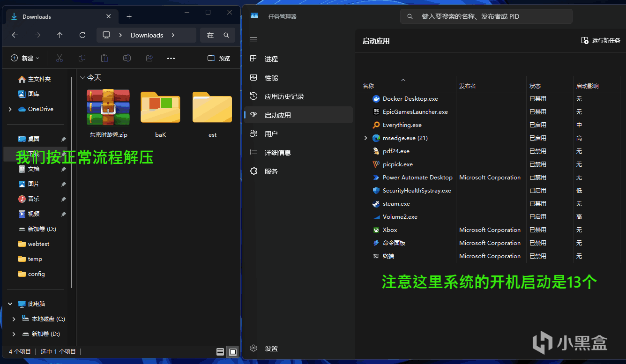Refresh the Downloads folder view
Viewport: 626px width, 364px height.
point(82,35)
